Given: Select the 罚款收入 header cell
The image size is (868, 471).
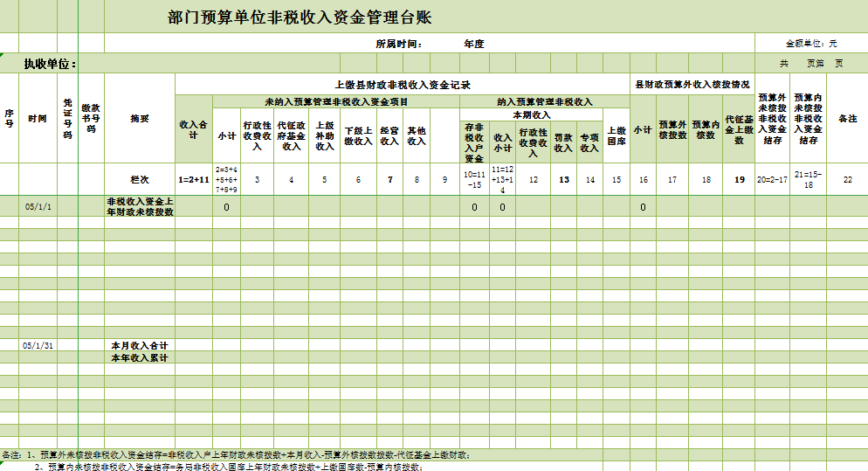Looking at the screenshot, I should [563, 142].
